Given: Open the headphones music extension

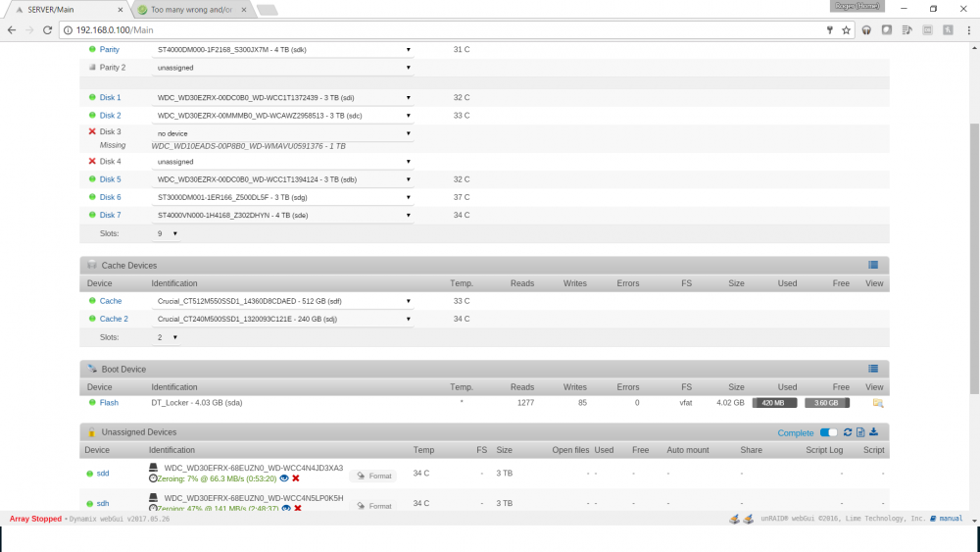Looking at the screenshot, I should point(866,30).
